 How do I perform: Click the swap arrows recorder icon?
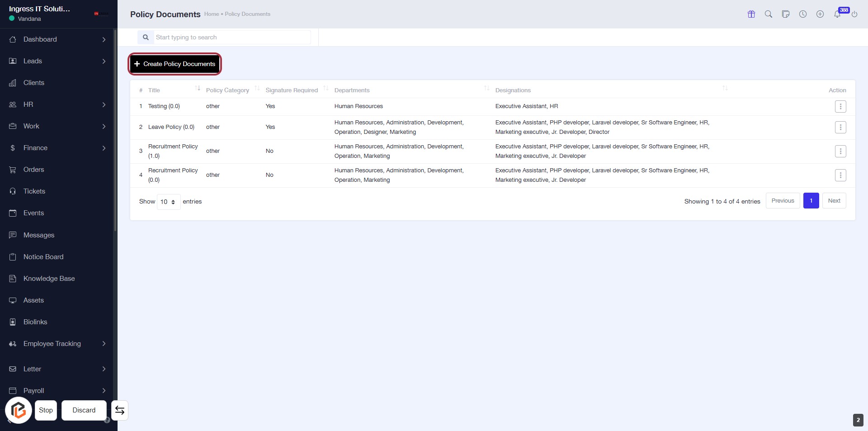coord(120,410)
